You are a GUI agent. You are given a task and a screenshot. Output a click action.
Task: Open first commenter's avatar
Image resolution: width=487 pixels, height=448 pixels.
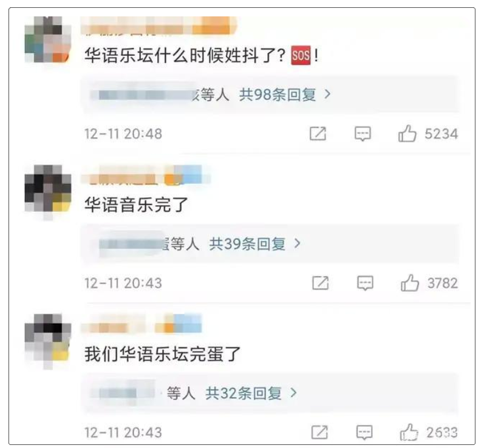(x=48, y=39)
